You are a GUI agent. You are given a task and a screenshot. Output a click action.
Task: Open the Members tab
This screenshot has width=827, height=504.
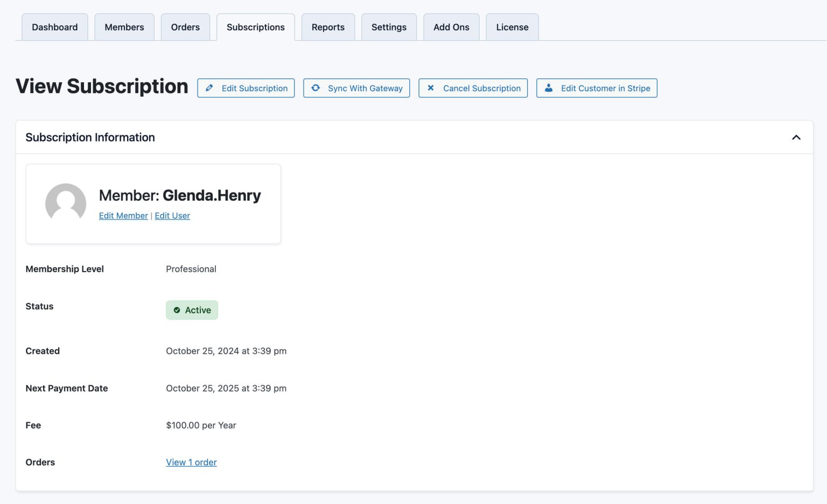click(x=124, y=27)
